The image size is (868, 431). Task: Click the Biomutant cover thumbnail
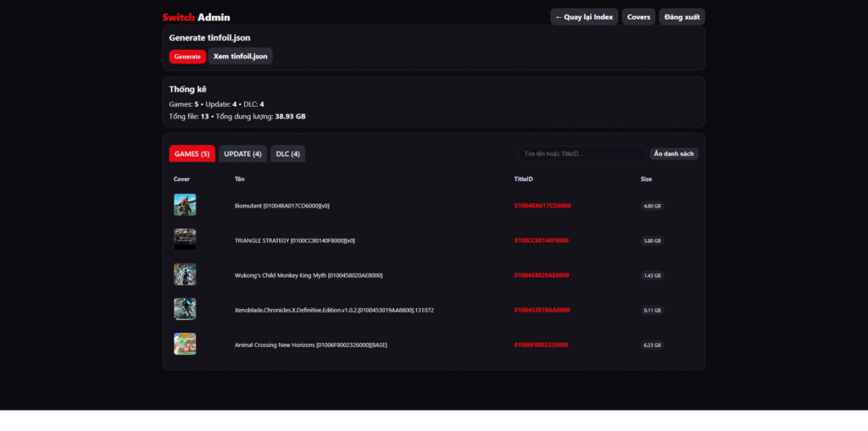[x=185, y=205]
